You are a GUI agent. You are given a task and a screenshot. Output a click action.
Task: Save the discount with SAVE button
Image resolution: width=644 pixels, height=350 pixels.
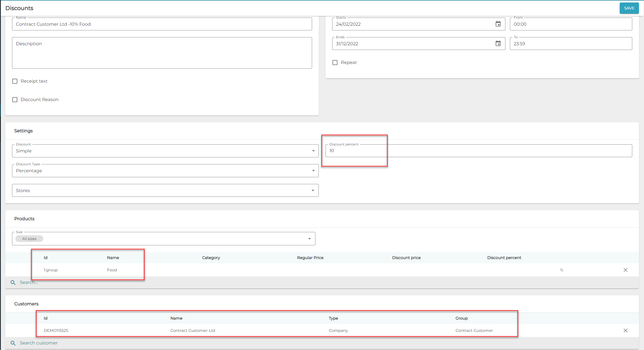pos(629,8)
